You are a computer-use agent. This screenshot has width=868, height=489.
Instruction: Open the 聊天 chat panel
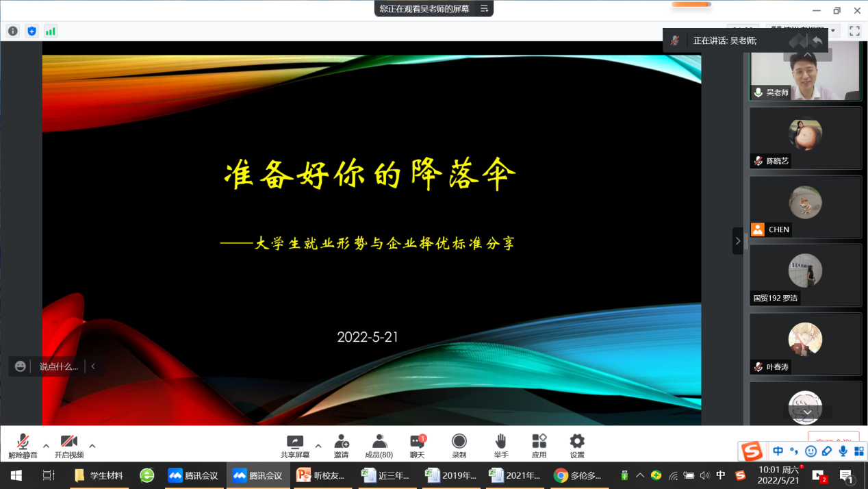417,445
